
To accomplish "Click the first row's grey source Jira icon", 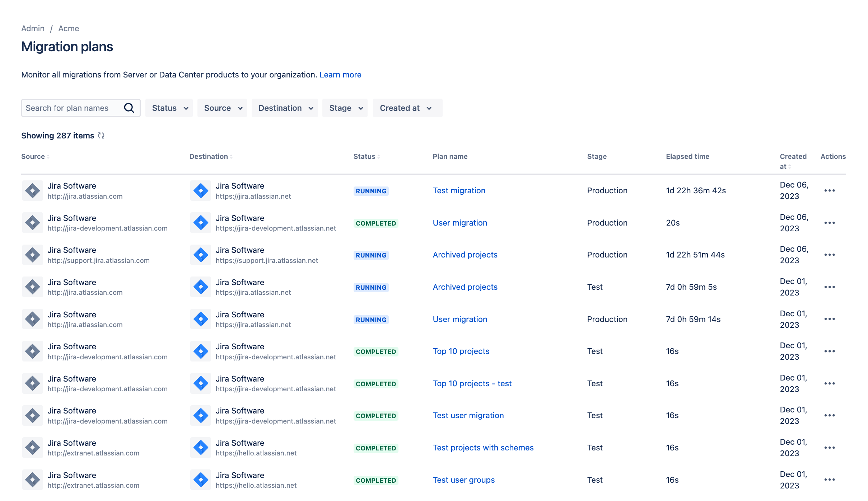I will click(x=33, y=190).
